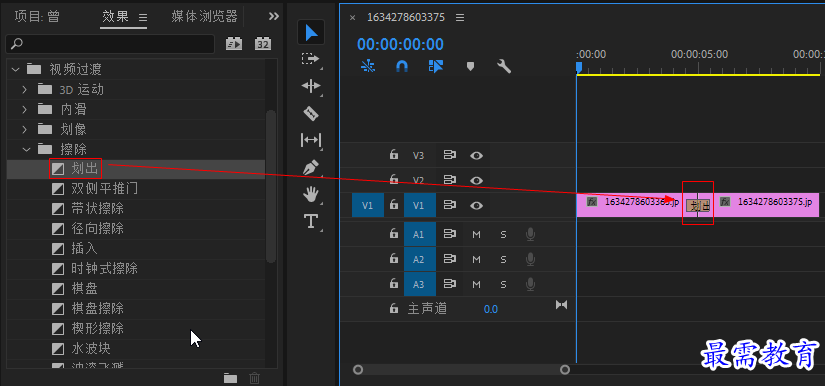
Task: Open the 效果 panel menu
Action: [x=143, y=17]
